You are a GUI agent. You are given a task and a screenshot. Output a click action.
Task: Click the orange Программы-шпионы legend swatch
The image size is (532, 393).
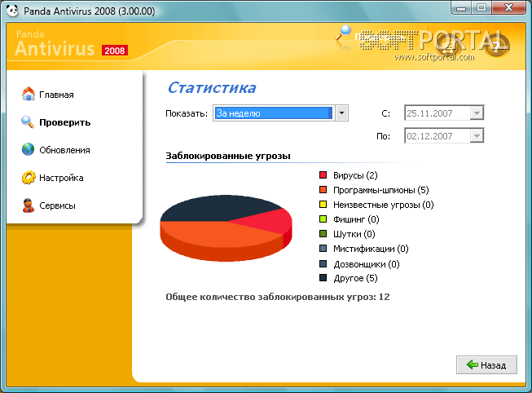click(323, 189)
